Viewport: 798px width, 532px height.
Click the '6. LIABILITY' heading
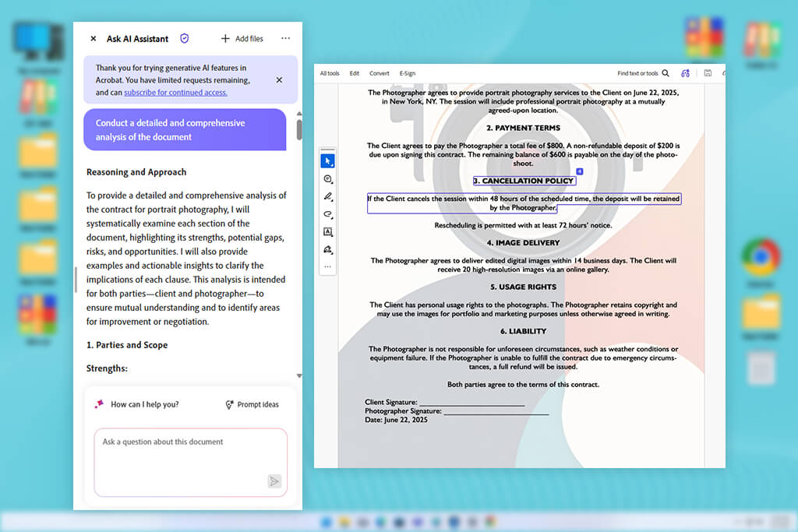[x=523, y=331]
